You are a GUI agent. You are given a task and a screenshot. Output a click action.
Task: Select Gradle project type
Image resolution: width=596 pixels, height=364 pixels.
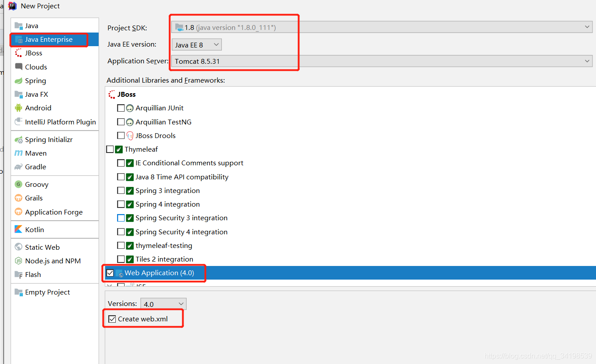(x=55, y=167)
